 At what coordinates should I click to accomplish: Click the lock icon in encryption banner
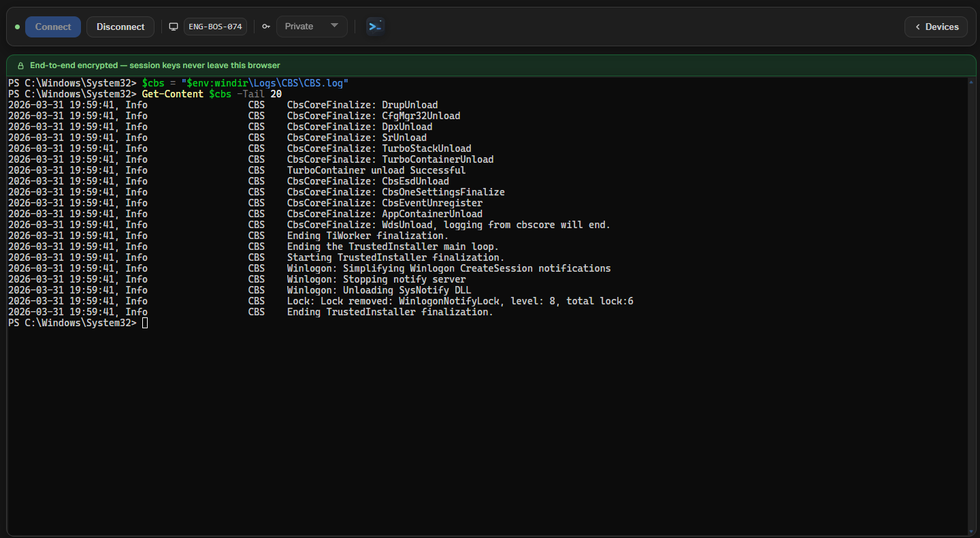point(20,65)
